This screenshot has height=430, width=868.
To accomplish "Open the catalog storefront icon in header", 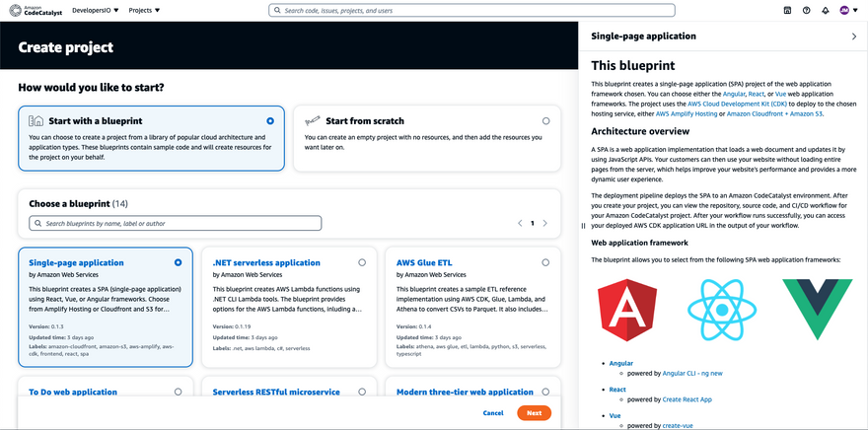I will point(787,10).
